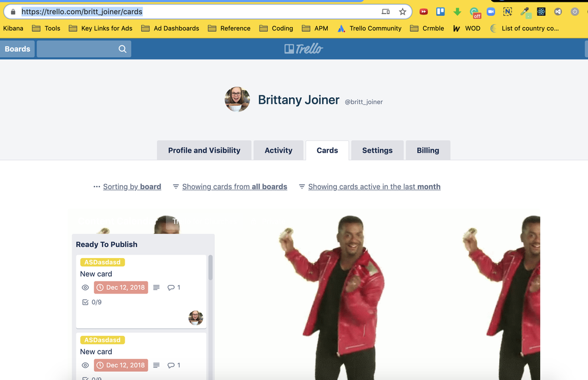
Task: Expand the APM bookmarks folder
Action: [x=315, y=28]
